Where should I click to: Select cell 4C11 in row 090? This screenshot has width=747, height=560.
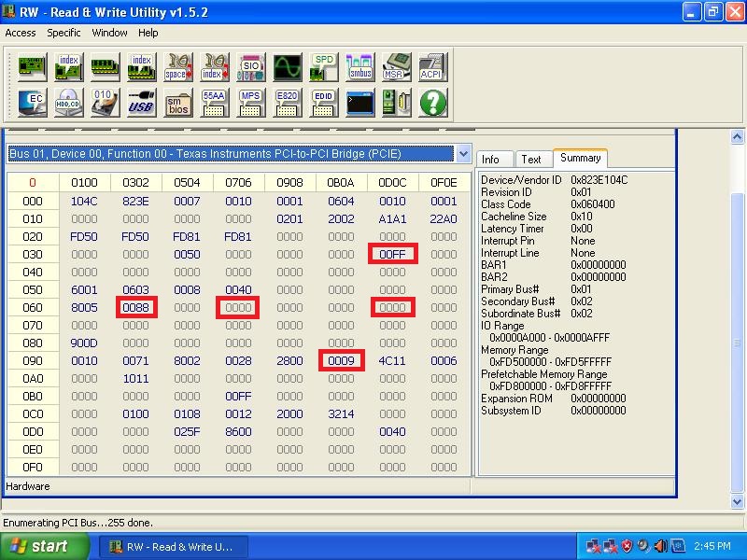[392, 361]
